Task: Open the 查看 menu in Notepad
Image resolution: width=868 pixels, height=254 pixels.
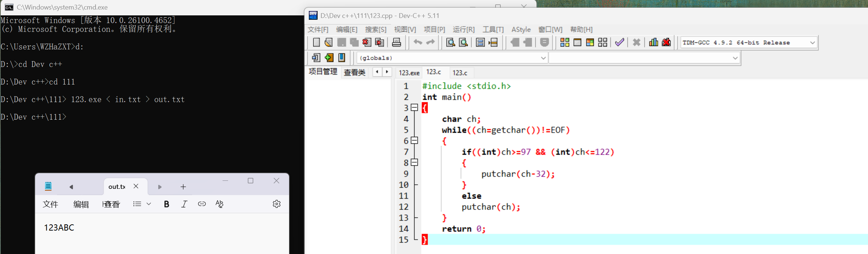Action: pos(111,204)
